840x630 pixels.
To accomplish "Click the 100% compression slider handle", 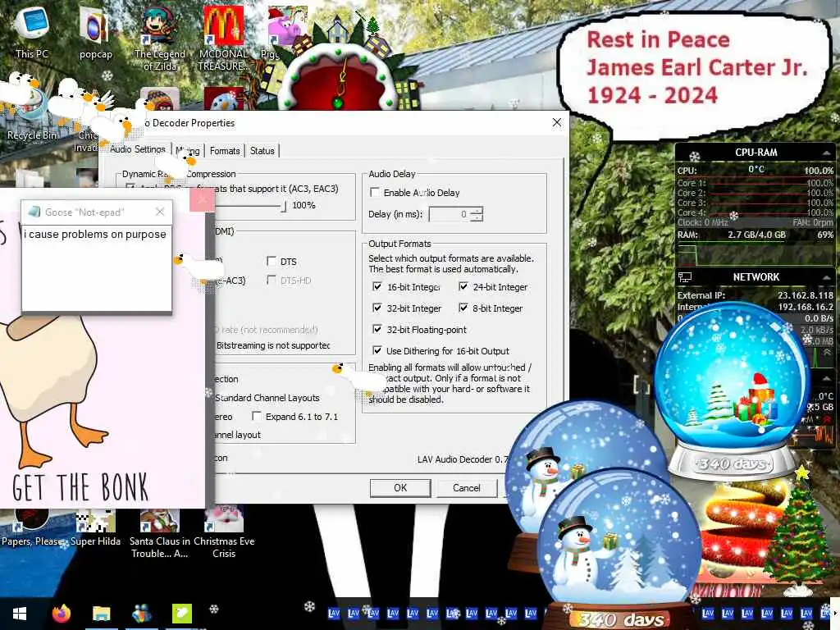I will pos(283,206).
